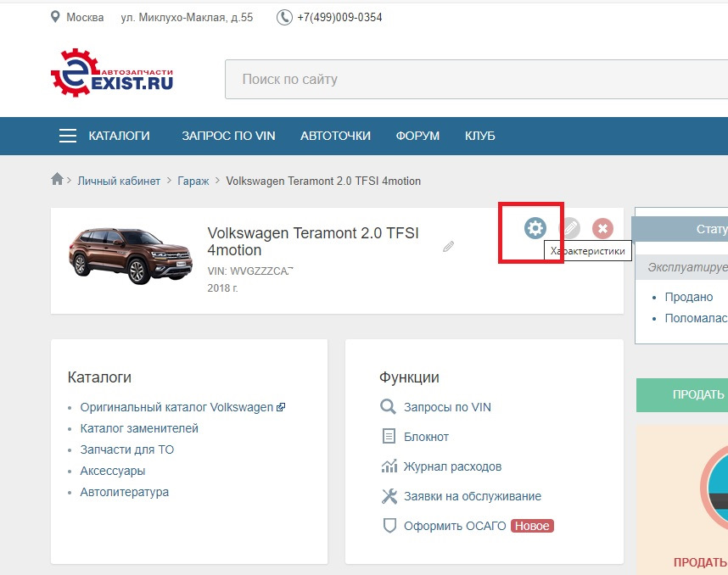Click the wrench icon for Заявки на обслуживание
Image resolution: width=728 pixels, height=575 pixels.
pyautogui.click(x=389, y=495)
